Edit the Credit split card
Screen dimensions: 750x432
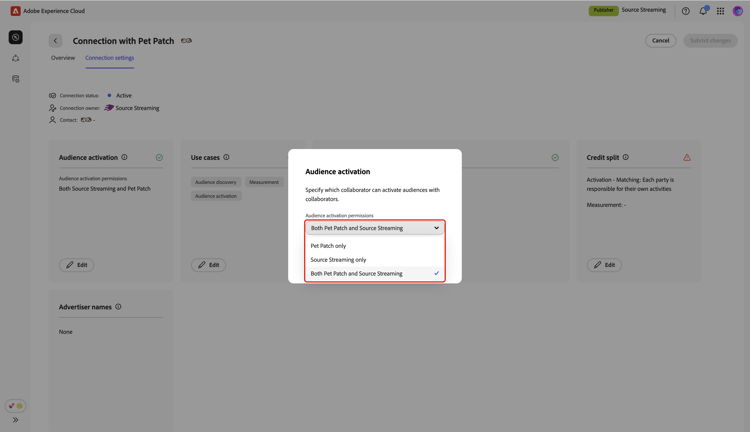(604, 265)
